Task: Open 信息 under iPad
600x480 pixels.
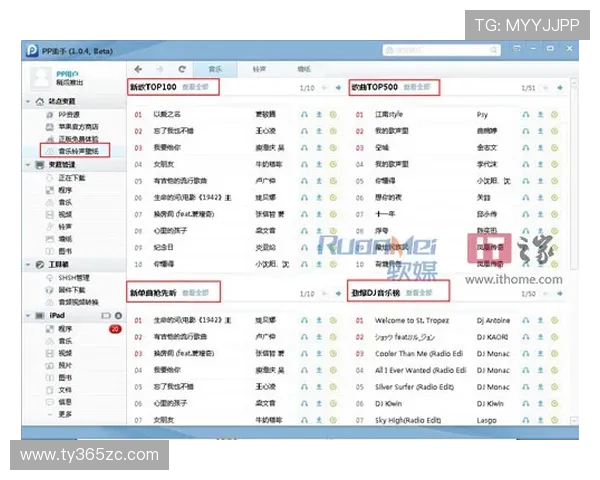Action: 65,402
